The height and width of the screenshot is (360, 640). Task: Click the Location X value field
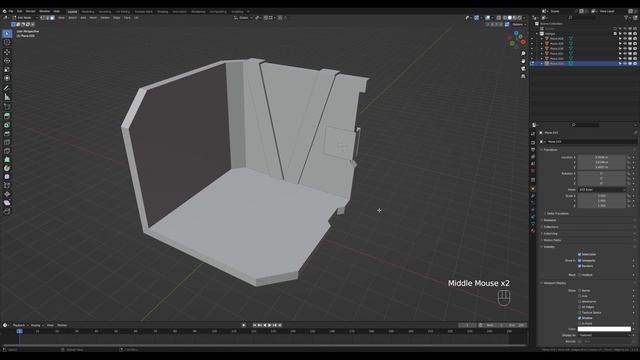(x=601, y=157)
